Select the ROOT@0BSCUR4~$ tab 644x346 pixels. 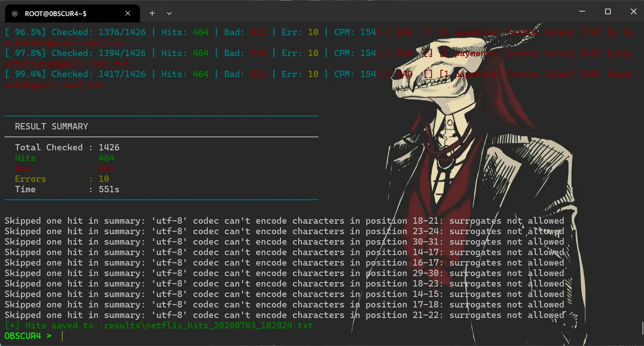[x=72, y=13]
